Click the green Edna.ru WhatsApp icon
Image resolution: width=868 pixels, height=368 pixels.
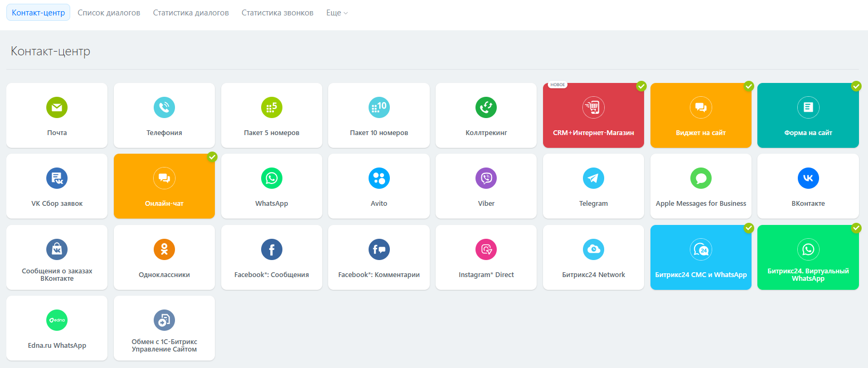tap(57, 320)
